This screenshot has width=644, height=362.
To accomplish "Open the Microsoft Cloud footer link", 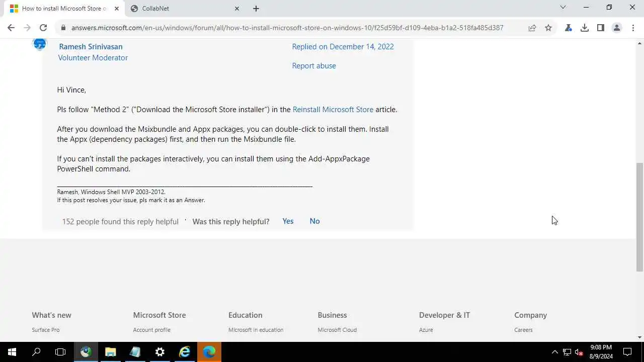I will point(337,330).
